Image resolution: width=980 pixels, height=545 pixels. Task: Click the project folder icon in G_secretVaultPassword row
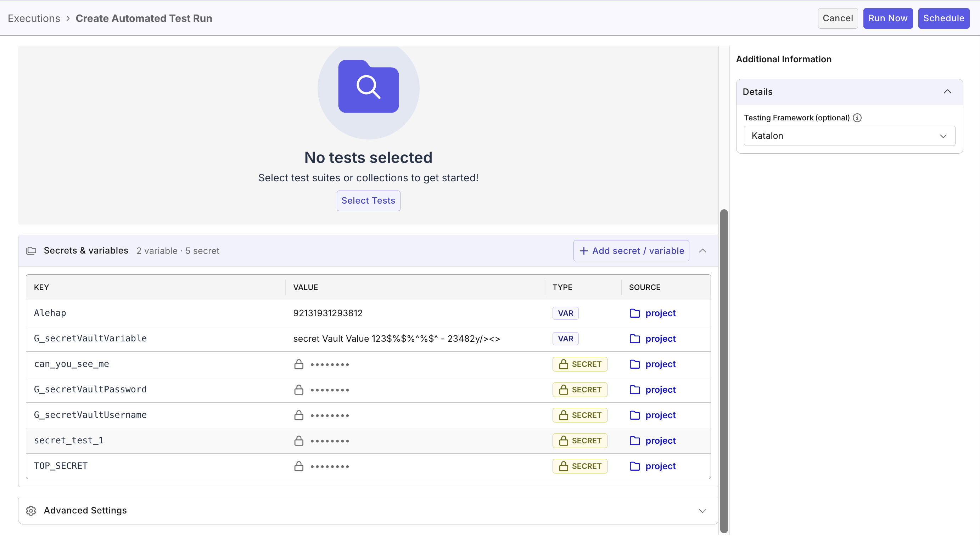634,390
